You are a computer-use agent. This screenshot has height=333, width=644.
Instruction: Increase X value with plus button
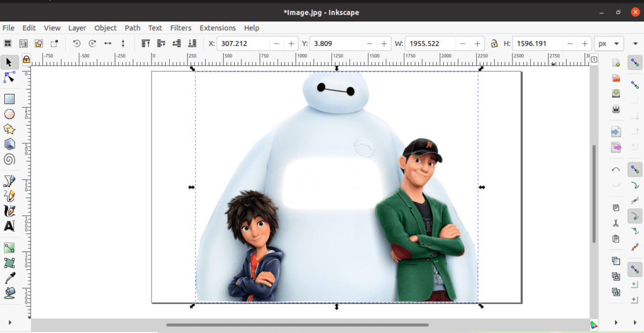pos(291,43)
